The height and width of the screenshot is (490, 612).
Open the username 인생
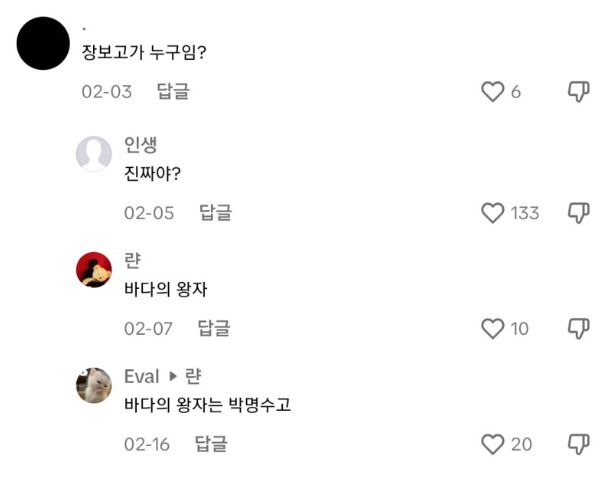(x=141, y=144)
